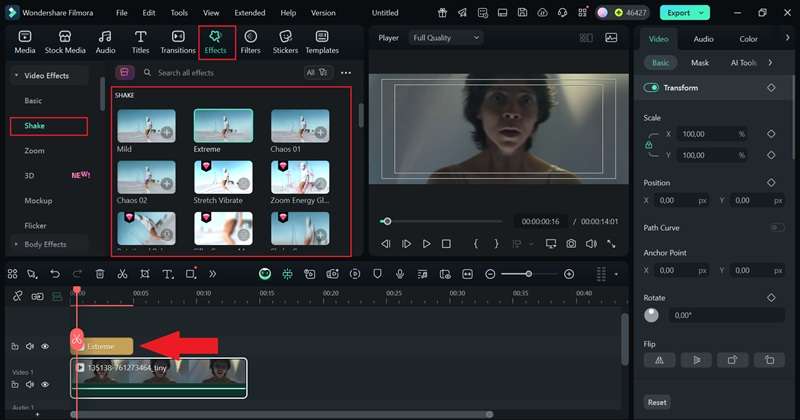Open the File menu

tap(121, 13)
